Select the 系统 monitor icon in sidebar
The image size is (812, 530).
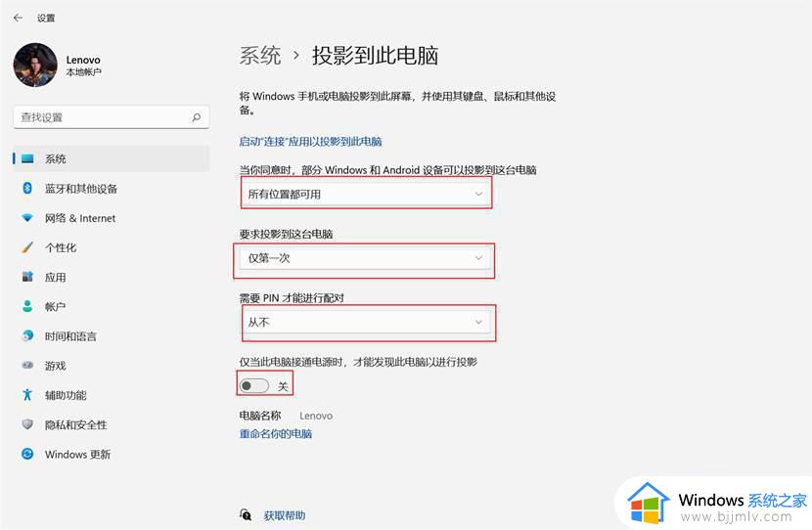(x=27, y=158)
